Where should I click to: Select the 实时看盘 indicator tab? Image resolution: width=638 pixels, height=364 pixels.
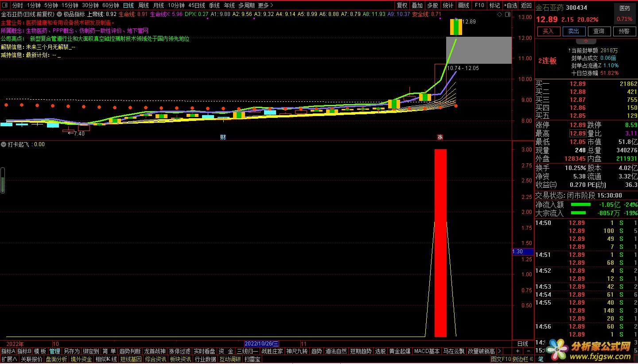click(x=205, y=351)
